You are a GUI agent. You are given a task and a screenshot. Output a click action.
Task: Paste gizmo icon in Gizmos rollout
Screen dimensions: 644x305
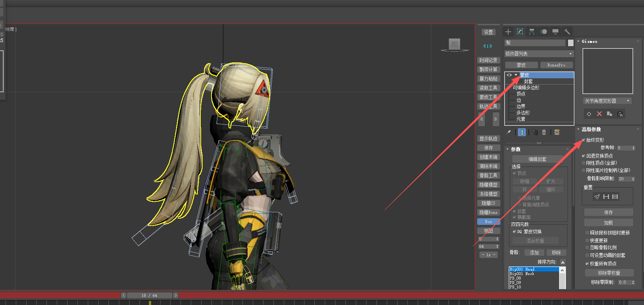pyautogui.click(x=620, y=114)
